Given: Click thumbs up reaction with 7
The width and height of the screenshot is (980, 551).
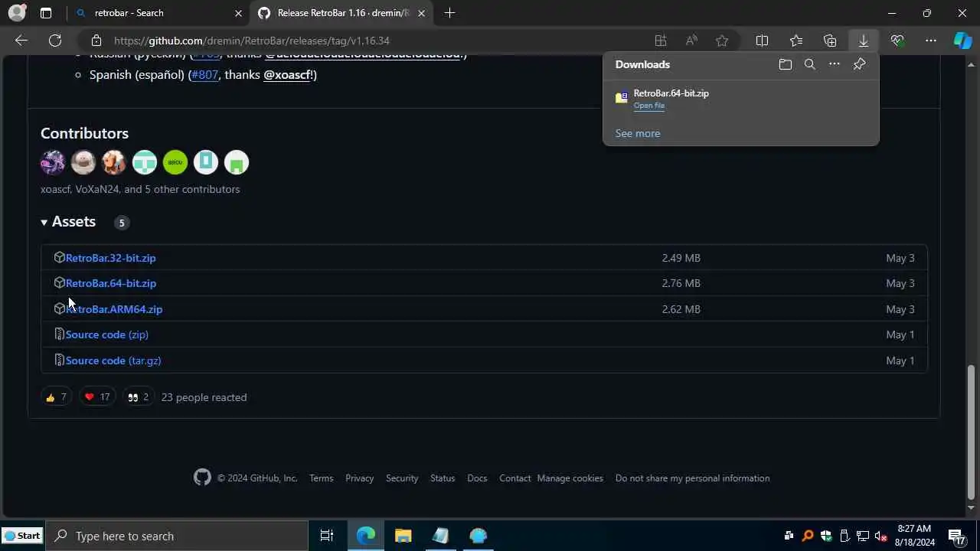Looking at the screenshot, I should point(56,397).
